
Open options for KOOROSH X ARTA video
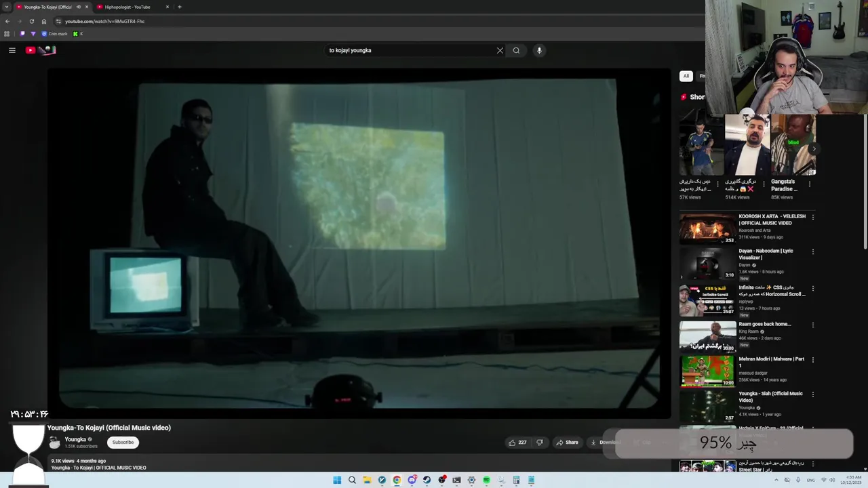[x=812, y=218]
